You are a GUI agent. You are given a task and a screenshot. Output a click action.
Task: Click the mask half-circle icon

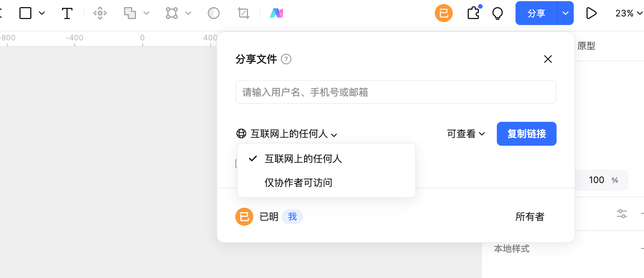(x=214, y=13)
